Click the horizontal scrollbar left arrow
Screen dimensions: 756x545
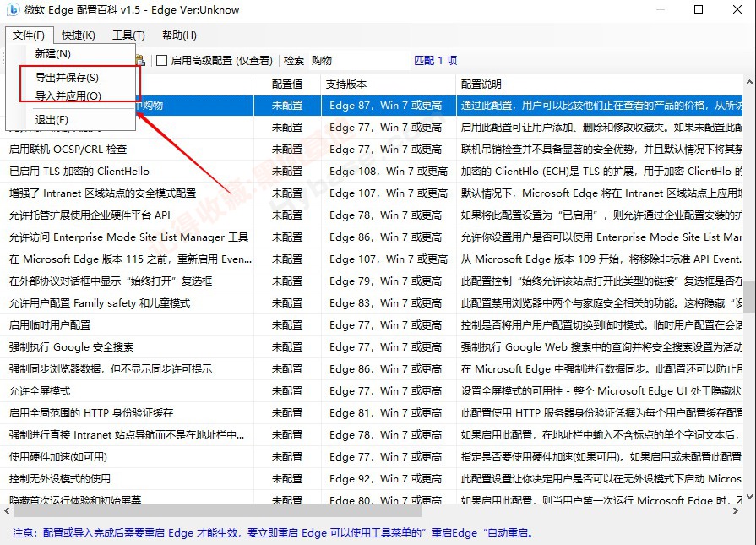(7, 510)
